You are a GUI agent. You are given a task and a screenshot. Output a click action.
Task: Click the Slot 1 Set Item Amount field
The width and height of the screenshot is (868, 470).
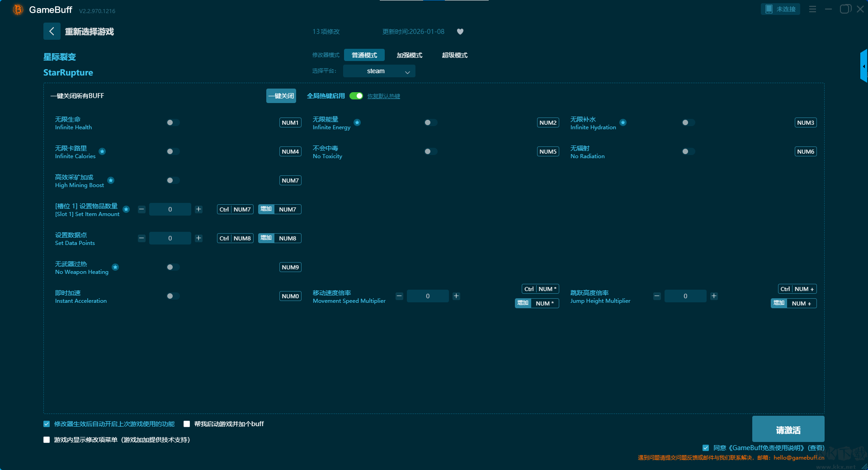pyautogui.click(x=170, y=209)
